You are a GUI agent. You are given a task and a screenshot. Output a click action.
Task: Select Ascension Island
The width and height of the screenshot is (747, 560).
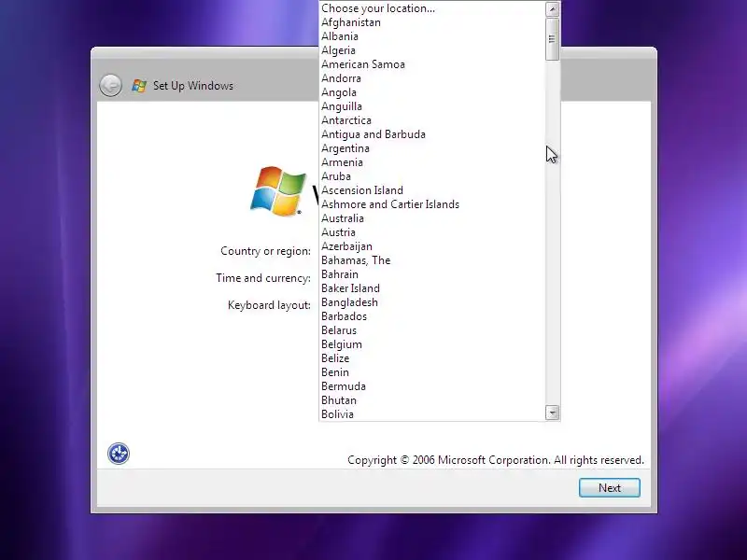[x=432, y=190]
